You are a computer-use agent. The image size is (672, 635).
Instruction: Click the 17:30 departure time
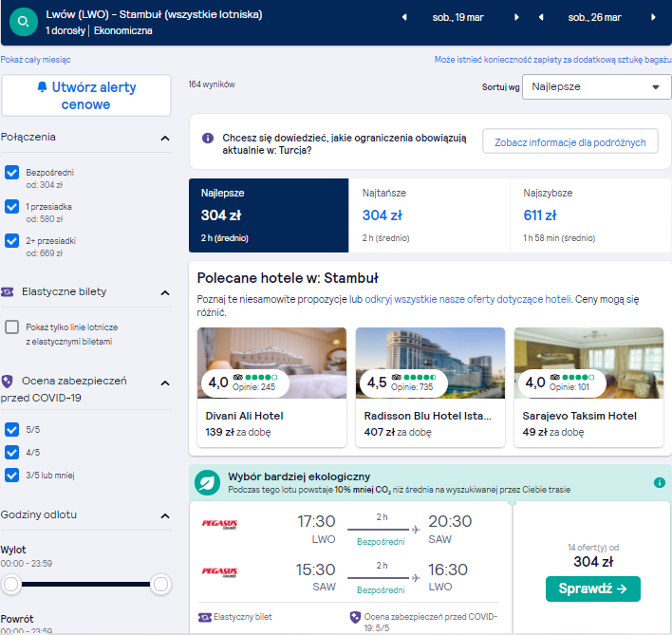(x=316, y=521)
